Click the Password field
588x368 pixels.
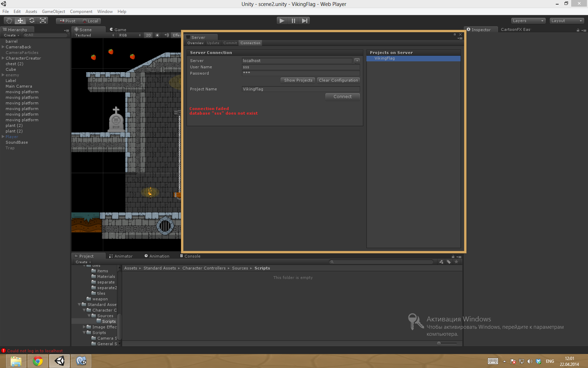pos(301,73)
